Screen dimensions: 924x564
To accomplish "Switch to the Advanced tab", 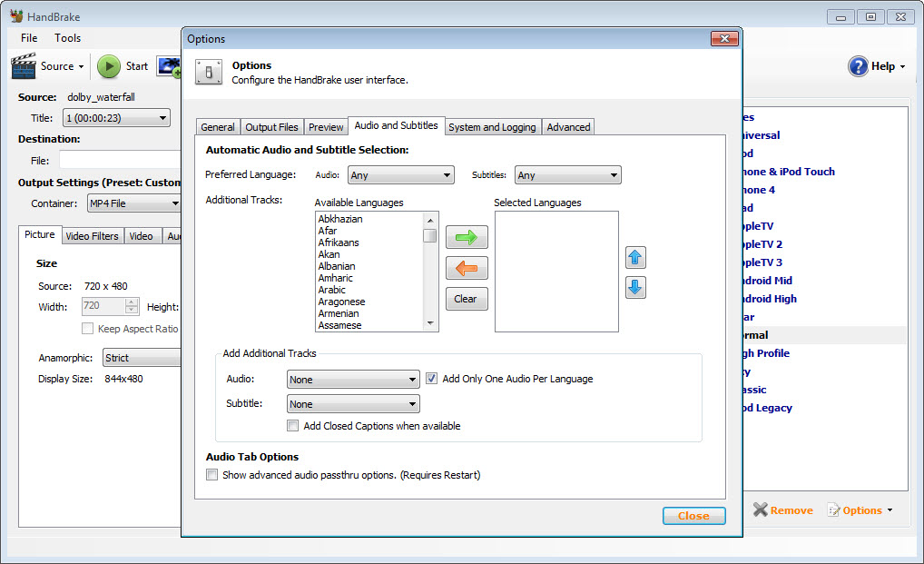I will [568, 127].
